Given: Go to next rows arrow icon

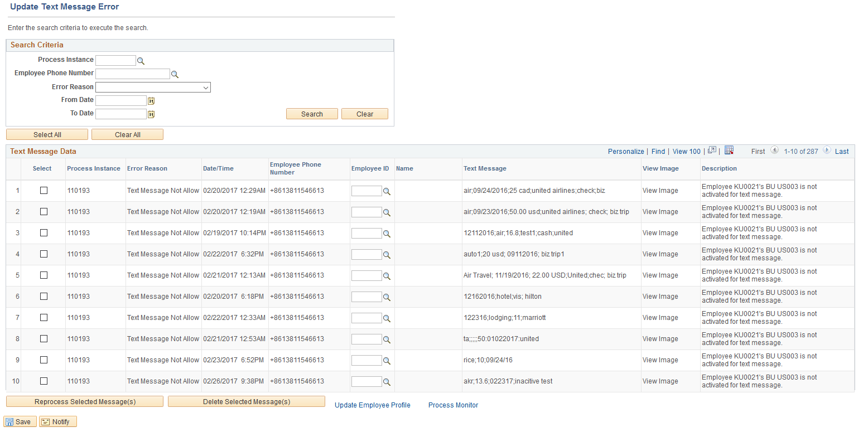Looking at the screenshot, I should point(827,151).
